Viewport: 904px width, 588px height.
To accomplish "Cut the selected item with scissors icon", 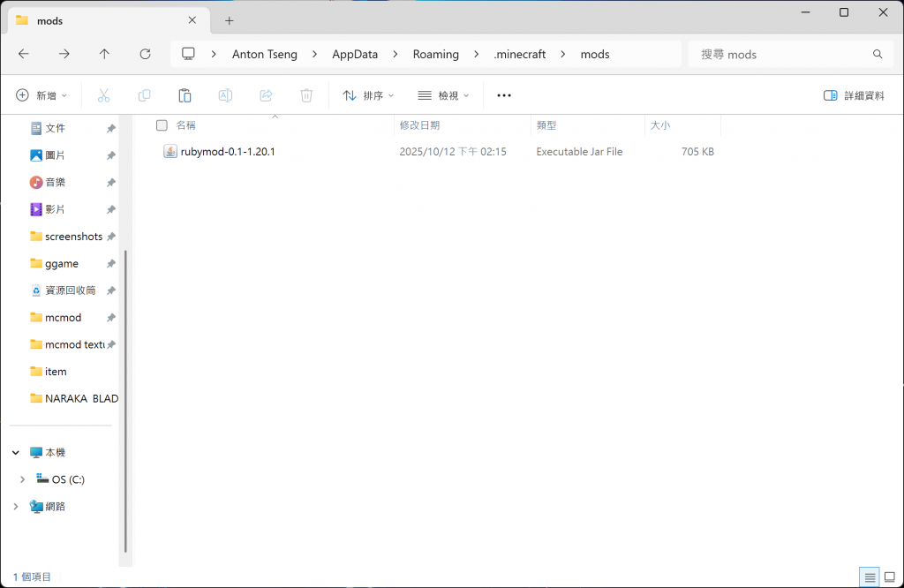I will pyautogui.click(x=104, y=95).
